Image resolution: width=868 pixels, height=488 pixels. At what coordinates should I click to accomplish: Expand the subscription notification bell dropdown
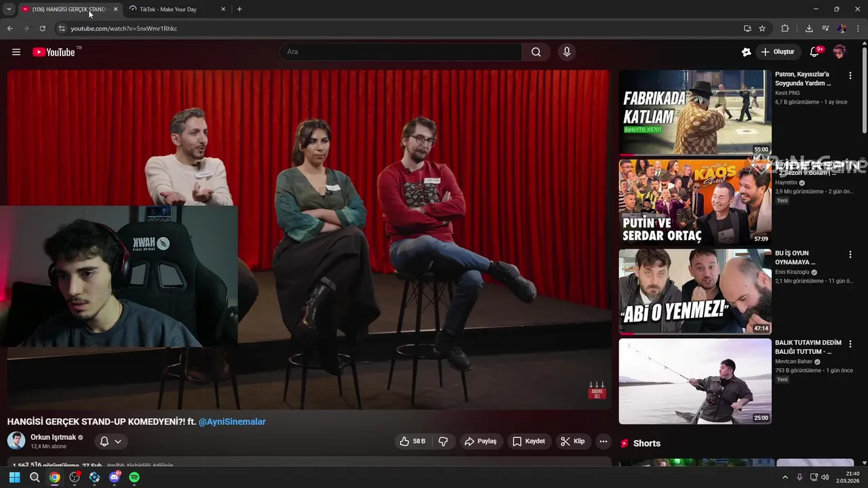click(x=111, y=441)
